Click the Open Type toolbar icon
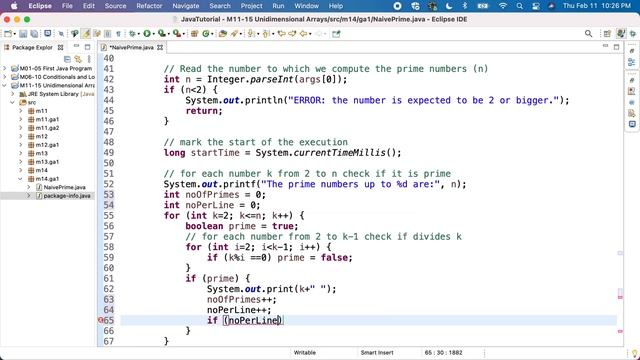This screenshot has height=360, width=640. pos(222,34)
